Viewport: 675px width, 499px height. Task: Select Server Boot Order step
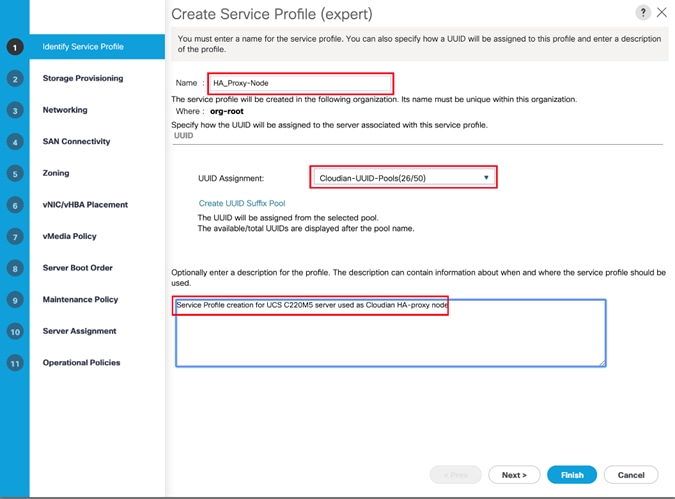[77, 268]
